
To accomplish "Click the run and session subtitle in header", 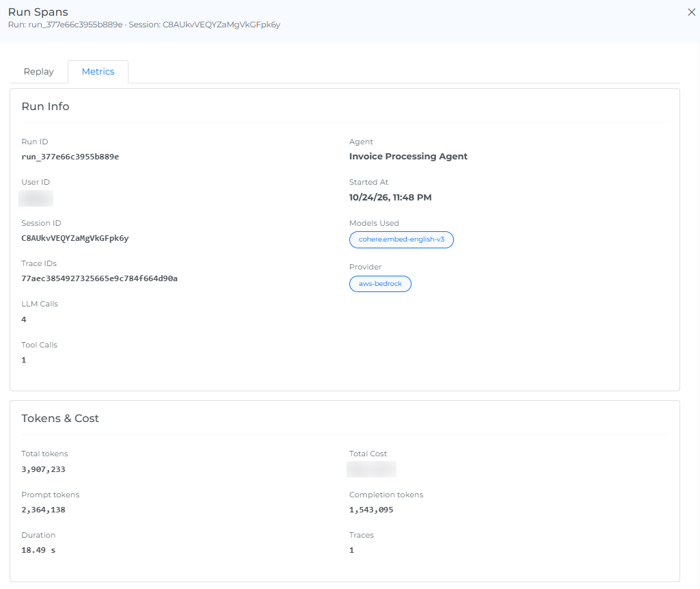I will click(144, 25).
